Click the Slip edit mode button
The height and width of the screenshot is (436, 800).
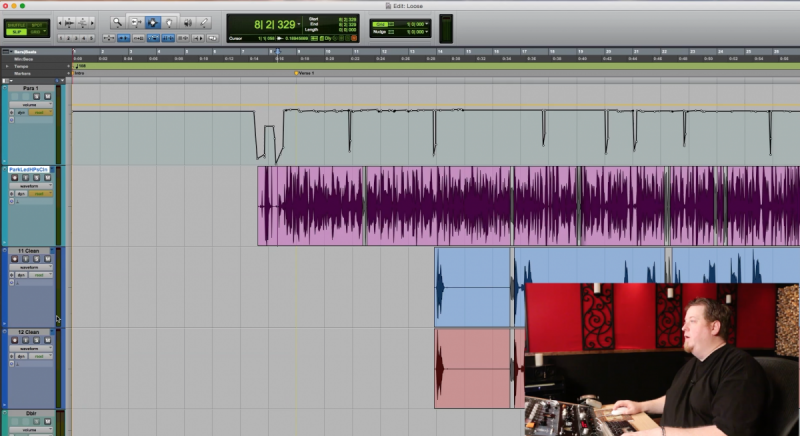pos(17,32)
